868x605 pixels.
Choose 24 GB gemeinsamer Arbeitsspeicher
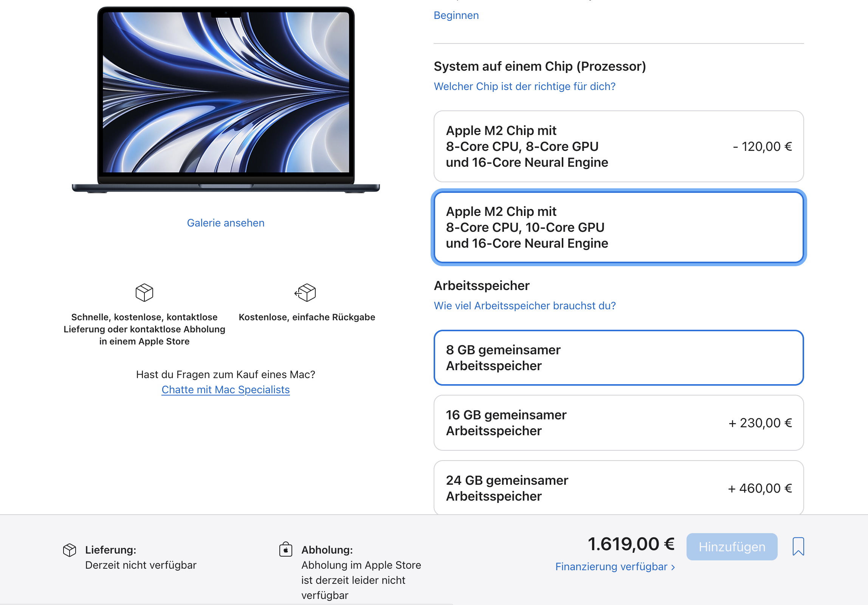pyautogui.click(x=618, y=488)
